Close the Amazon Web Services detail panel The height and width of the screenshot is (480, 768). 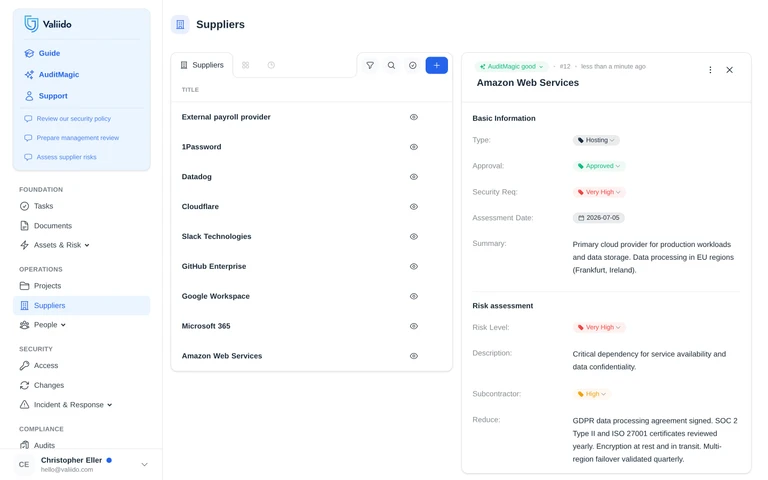pos(729,70)
